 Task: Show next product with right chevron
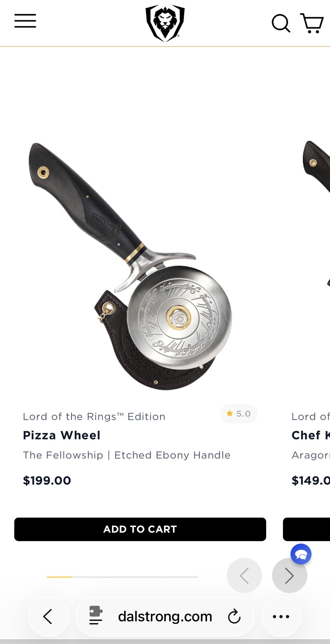[289, 575]
